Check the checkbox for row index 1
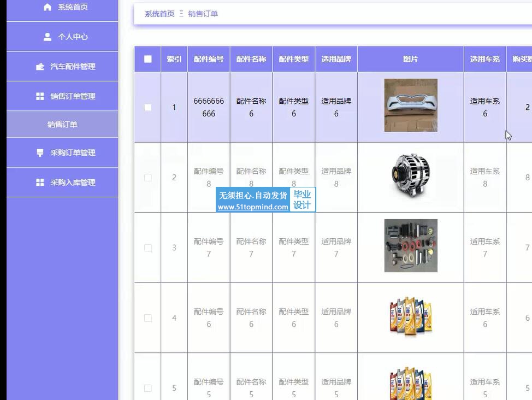Image resolution: width=532 pixels, height=400 pixels. (x=148, y=108)
